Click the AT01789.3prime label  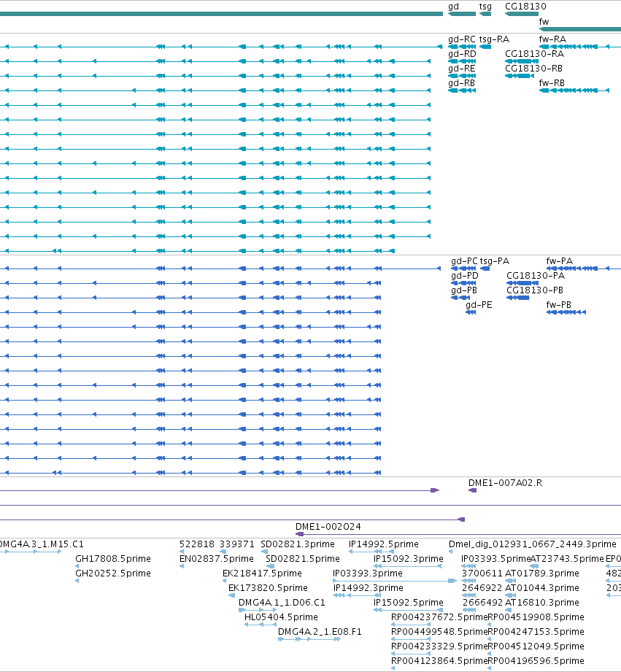click(542, 573)
